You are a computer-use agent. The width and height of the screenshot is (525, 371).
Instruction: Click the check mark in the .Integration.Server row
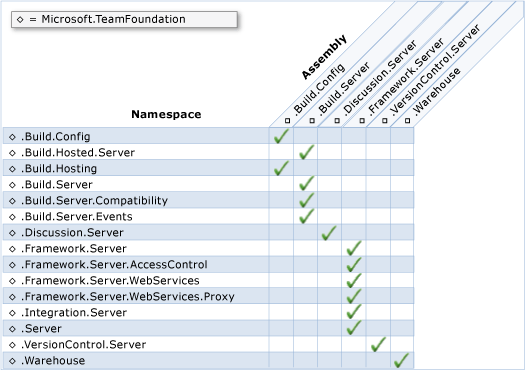click(x=354, y=312)
